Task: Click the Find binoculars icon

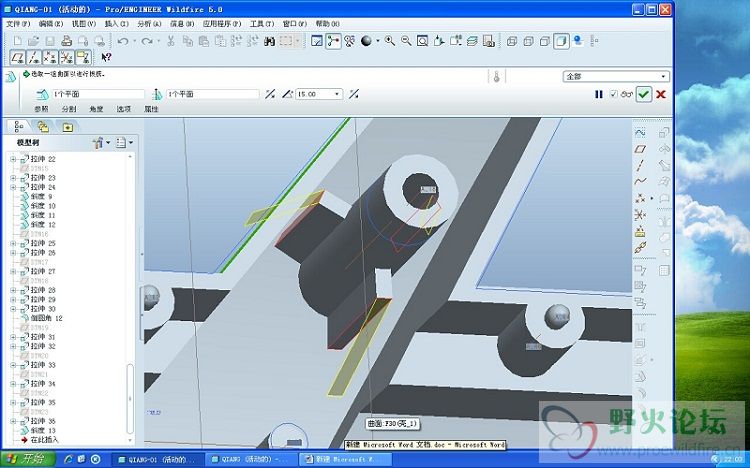Action: (269, 41)
